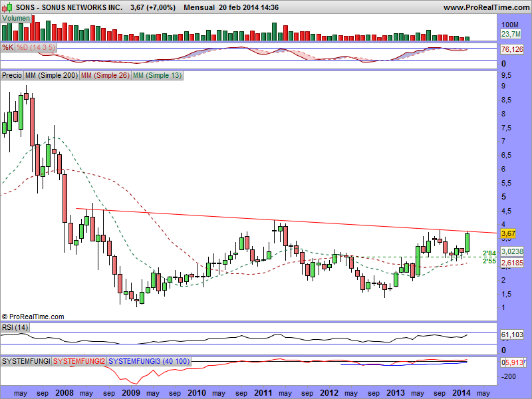
Task: Select the red descending trendline on the price chart
Action: (x=286, y=221)
